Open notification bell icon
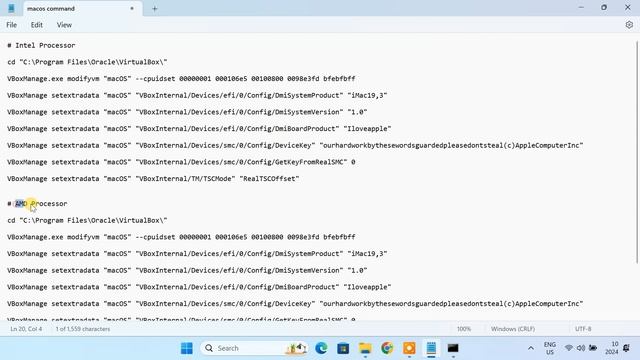 tap(626, 348)
